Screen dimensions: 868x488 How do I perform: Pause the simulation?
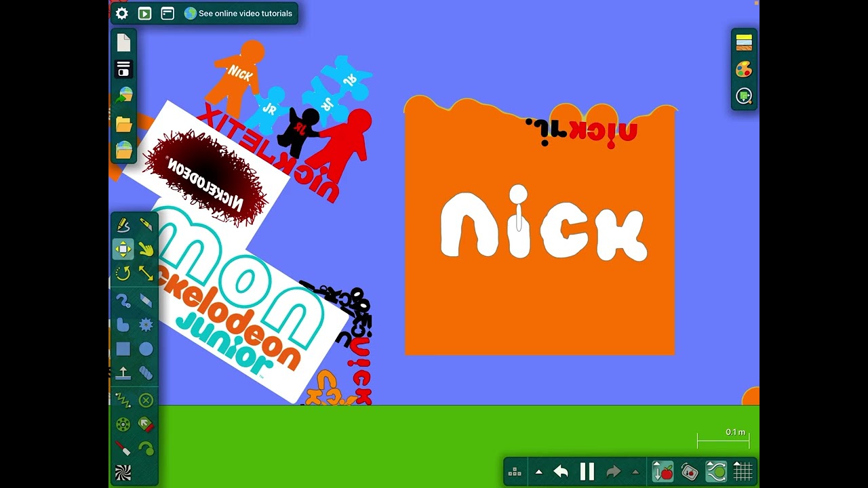(x=587, y=472)
